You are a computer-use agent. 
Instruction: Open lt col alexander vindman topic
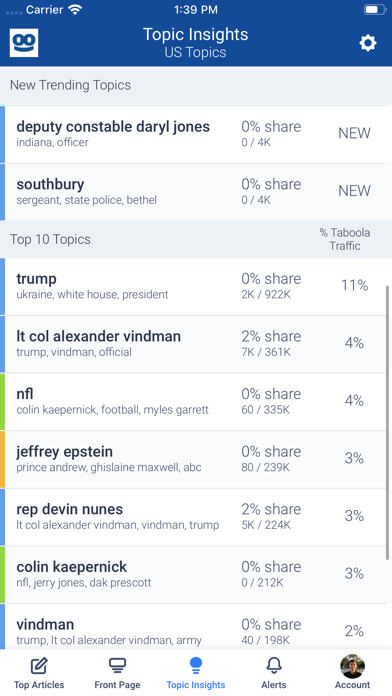(x=196, y=344)
